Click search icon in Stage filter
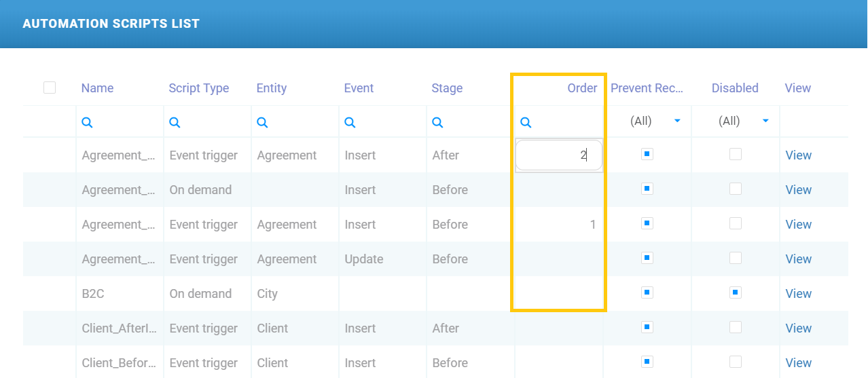The height and width of the screenshot is (378, 868). pos(437,122)
